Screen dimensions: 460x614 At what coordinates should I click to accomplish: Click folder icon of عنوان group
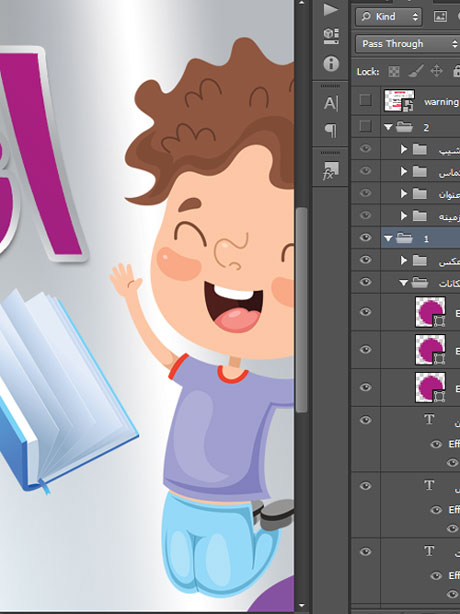[420, 193]
